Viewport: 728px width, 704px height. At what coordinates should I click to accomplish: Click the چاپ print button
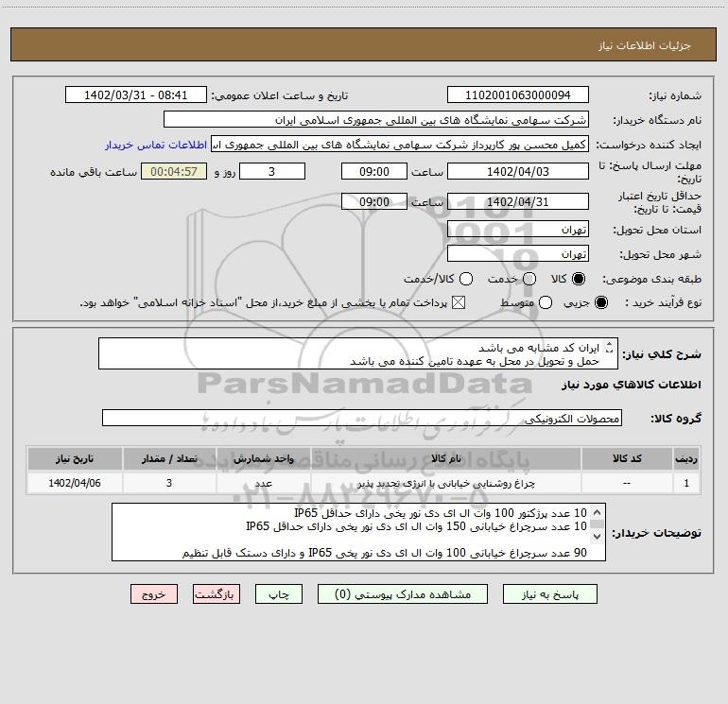279,594
